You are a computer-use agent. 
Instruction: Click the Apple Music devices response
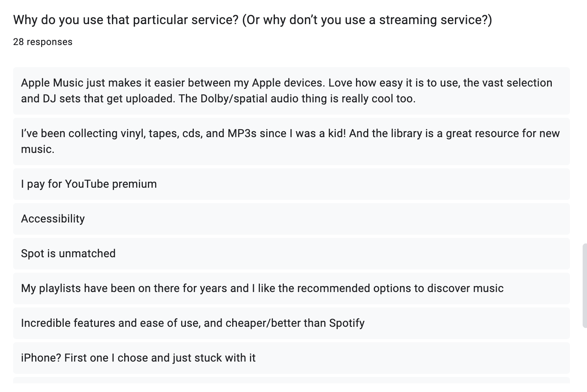(x=292, y=91)
